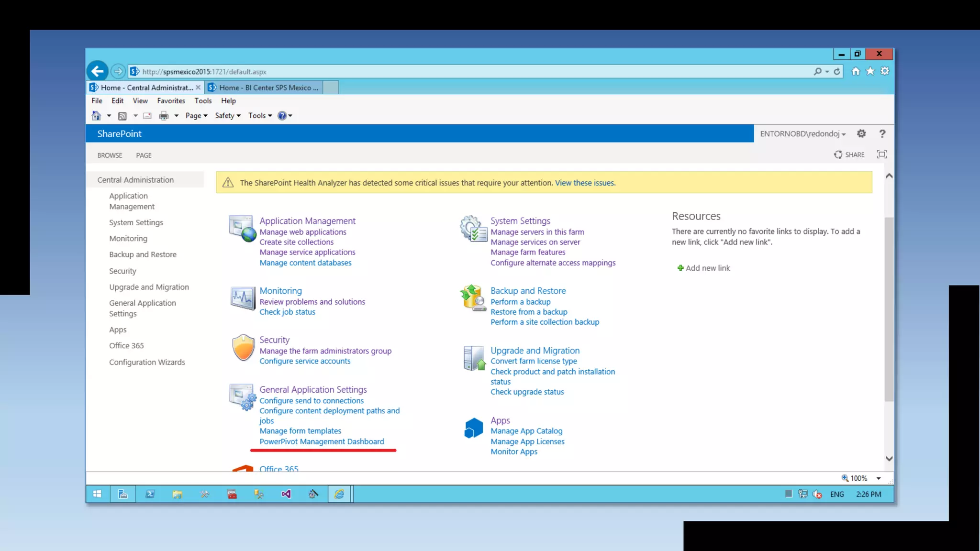The width and height of the screenshot is (980, 551).
Task: Open the Page dropdown in command bar
Action: (196, 116)
